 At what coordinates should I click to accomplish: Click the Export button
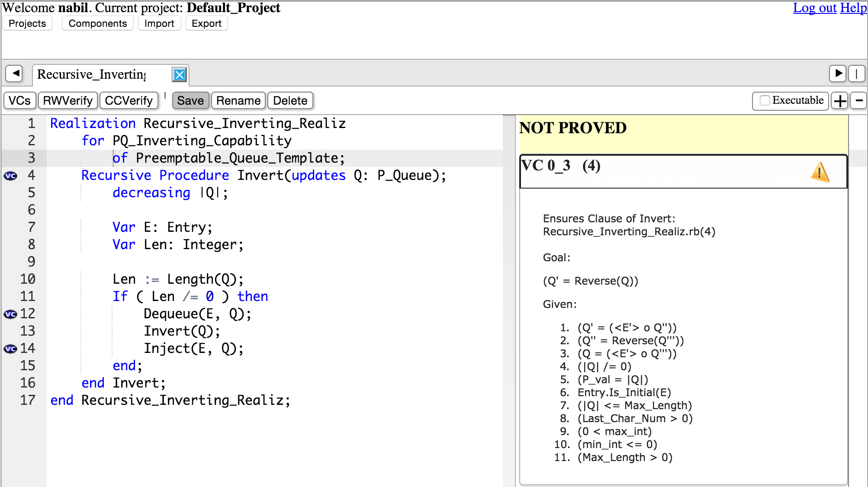click(206, 23)
